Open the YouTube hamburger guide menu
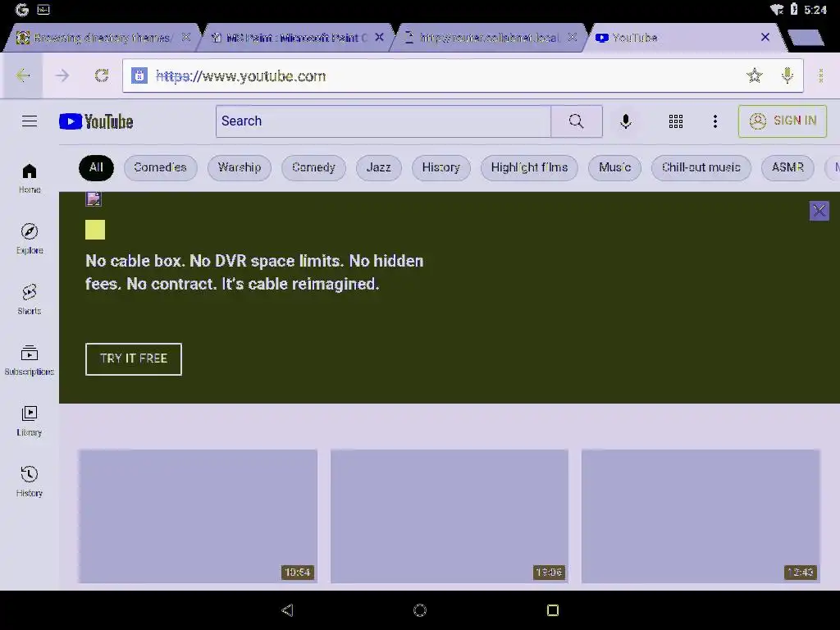The image size is (840, 630). click(30, 121)
